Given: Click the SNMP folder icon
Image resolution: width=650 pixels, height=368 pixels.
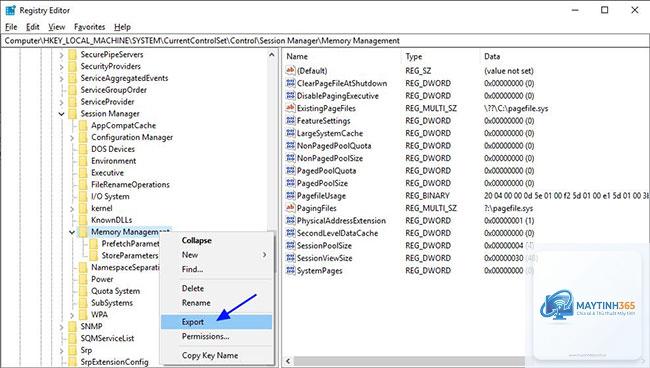Looking at the screenshot, I should click(x=73, y=326).
